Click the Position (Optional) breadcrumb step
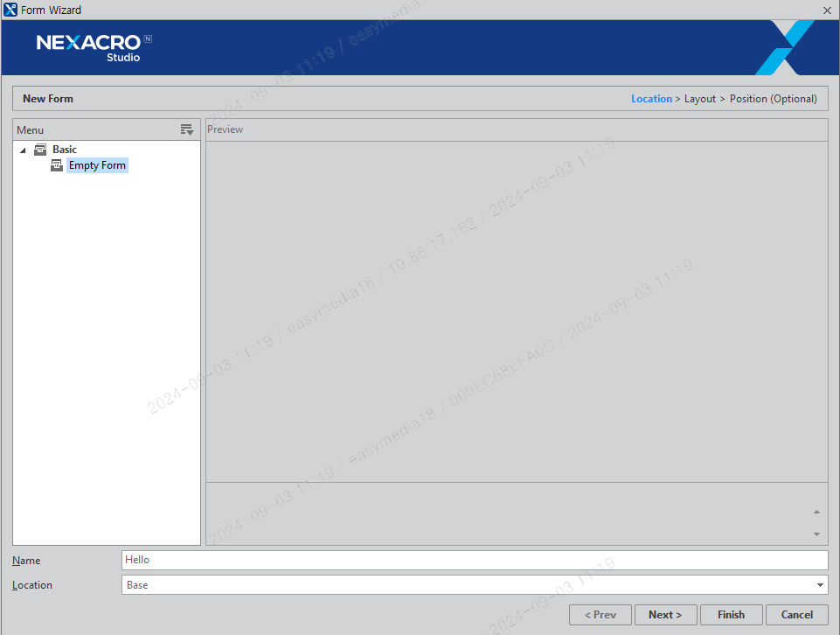The width and height of the screenshot is (840, 635). click(x=773, y=99)
